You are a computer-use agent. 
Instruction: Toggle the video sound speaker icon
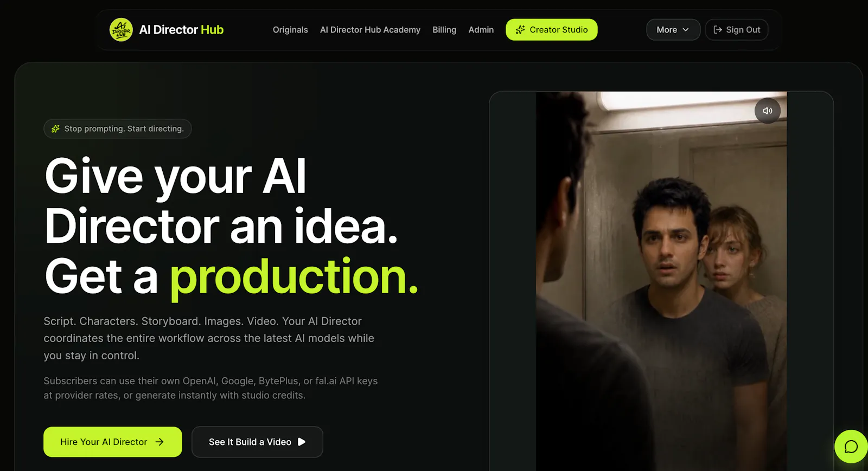[x=768, y=111]
